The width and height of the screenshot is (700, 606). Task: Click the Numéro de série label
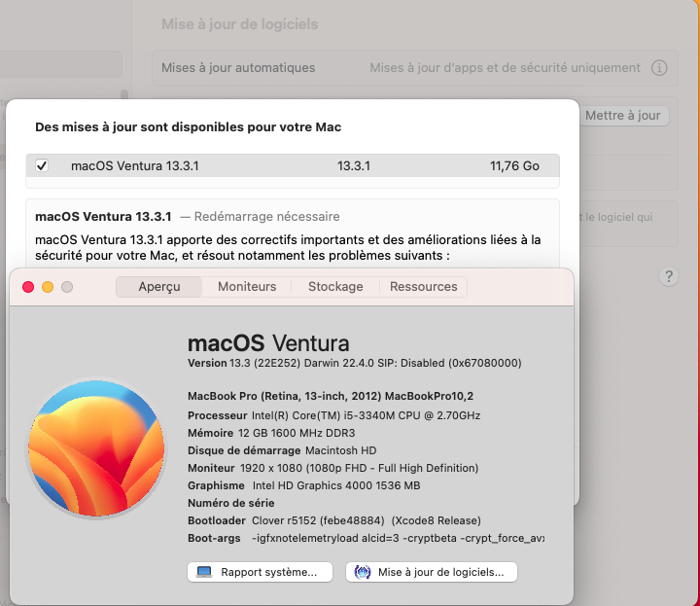point(230,503)
